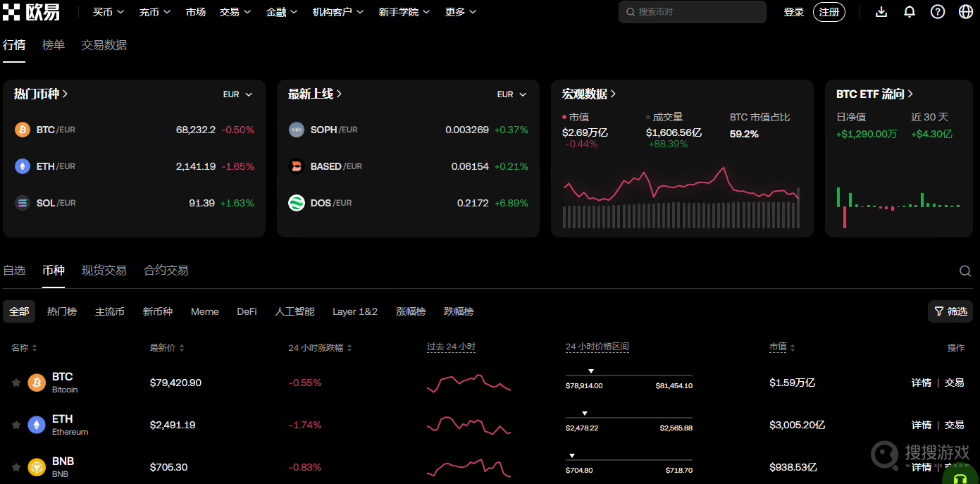Open 交易 for the ETH row
The height and width of the screenshot is (484, 980).
point(955,425)
